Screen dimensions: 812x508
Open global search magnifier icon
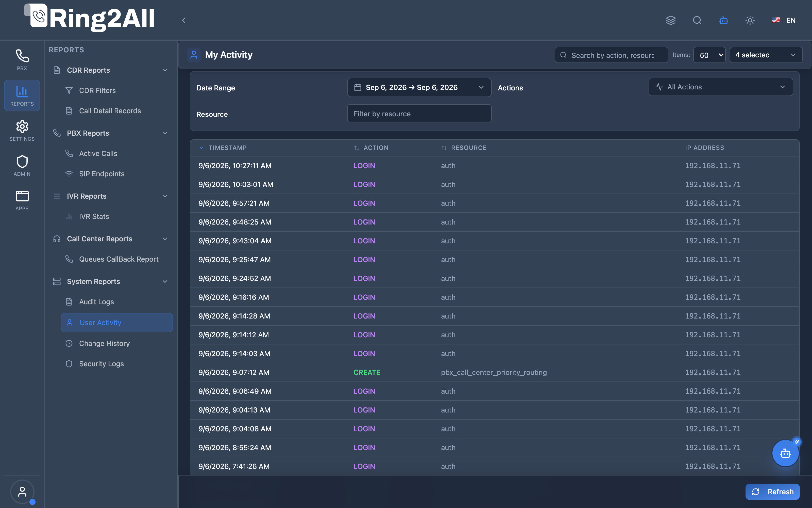(697, 20)
